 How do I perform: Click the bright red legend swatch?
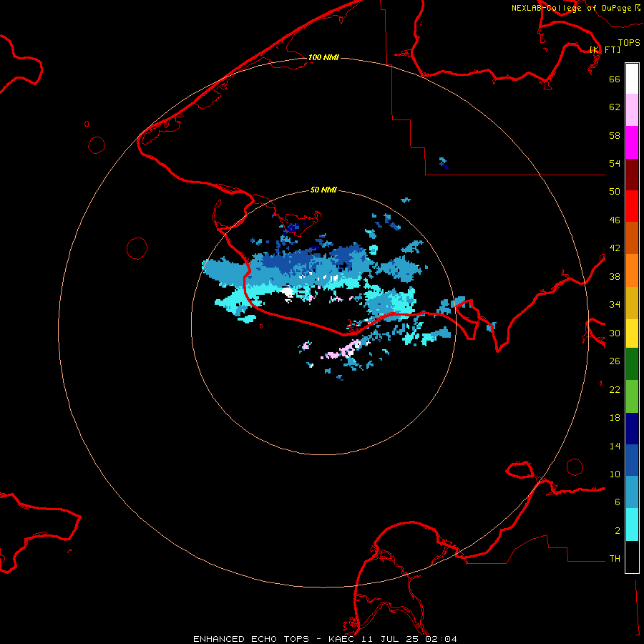(x=632, y=206)
